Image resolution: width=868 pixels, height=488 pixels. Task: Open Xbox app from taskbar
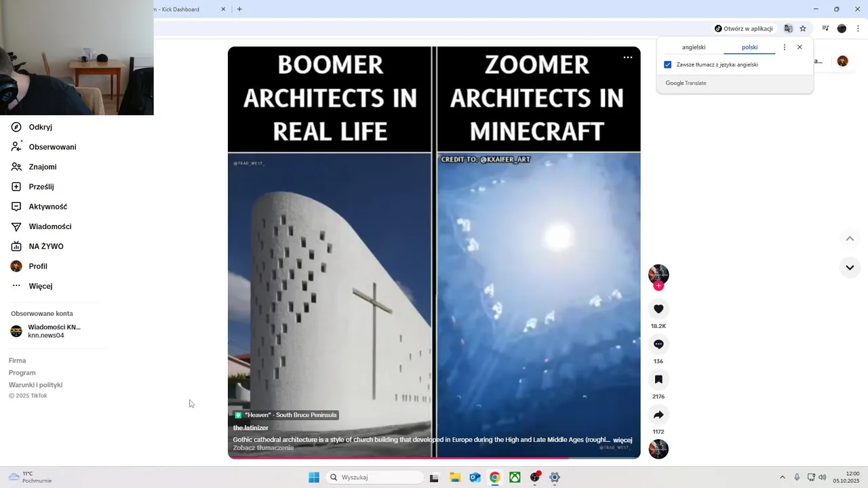point(515,477)
